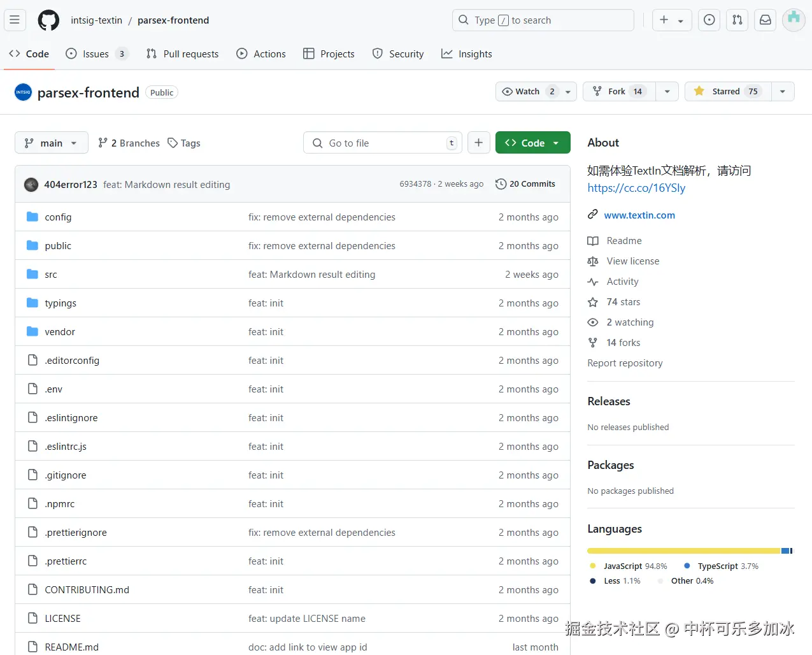Focus the Go to file search box

pos(383,143)
